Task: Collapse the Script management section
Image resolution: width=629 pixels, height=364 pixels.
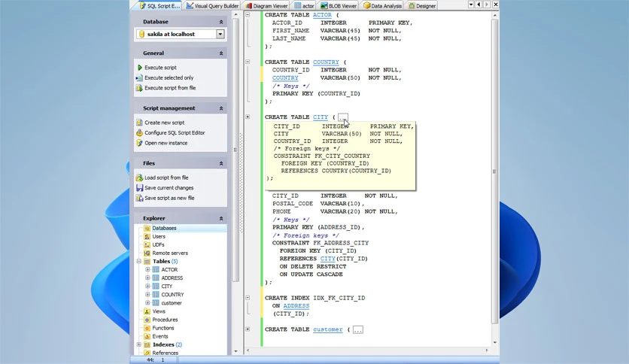Action: coord(221,108)
